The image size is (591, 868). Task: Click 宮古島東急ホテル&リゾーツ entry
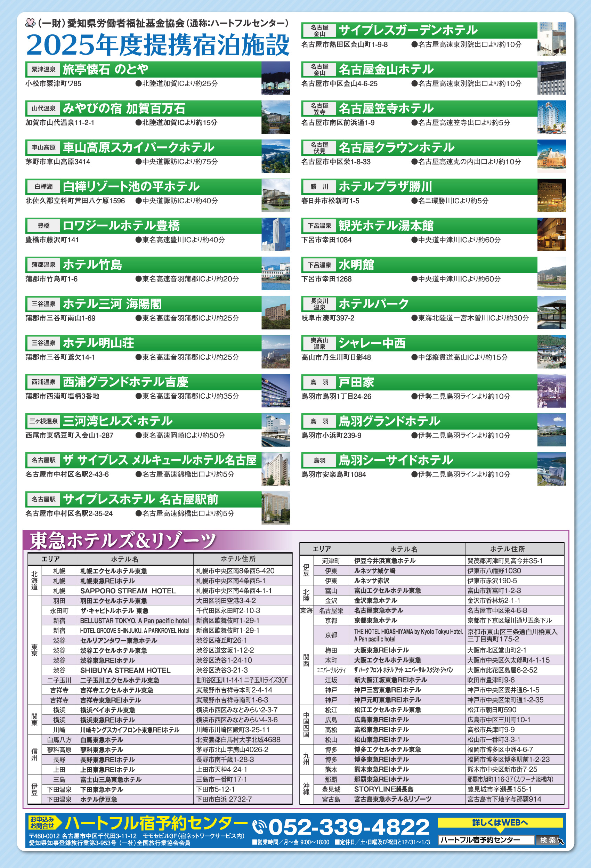pos(392,799)
